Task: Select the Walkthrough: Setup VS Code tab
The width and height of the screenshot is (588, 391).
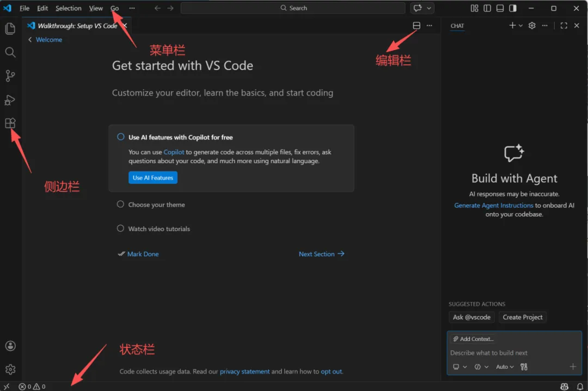Action: 77,26
